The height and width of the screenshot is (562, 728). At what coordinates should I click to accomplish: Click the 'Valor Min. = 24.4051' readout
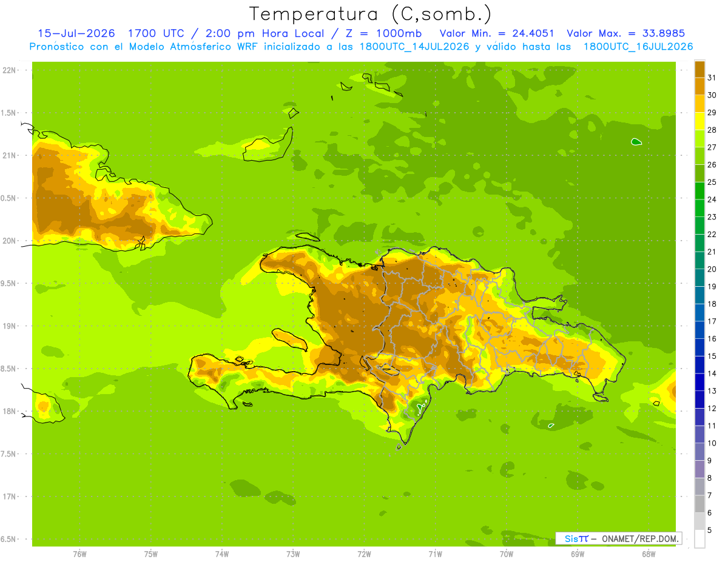[x=496, y=33]
